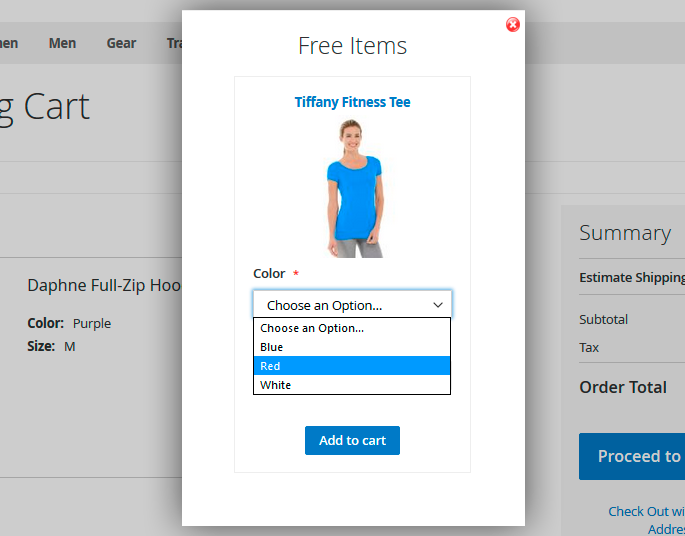685x536 pixels.
Task: Click the Color field label
Action: pyautogui.click(x=269, y=273)
